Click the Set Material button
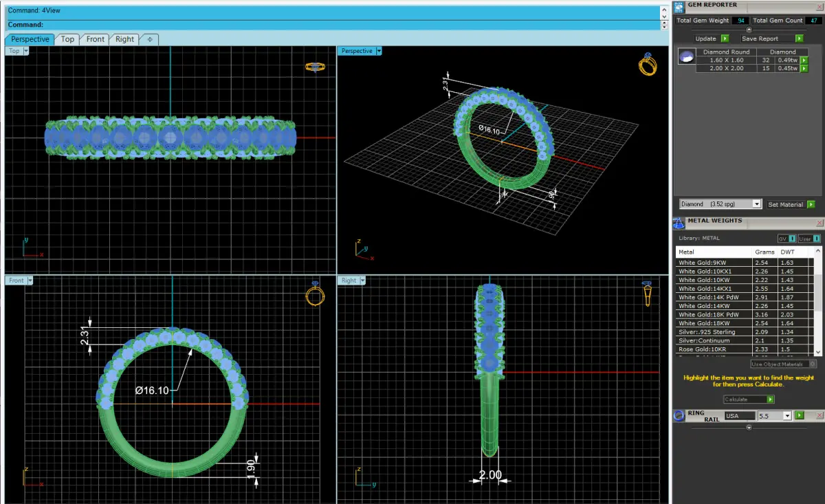Viewport: 825px width, 504px height. 791,204
